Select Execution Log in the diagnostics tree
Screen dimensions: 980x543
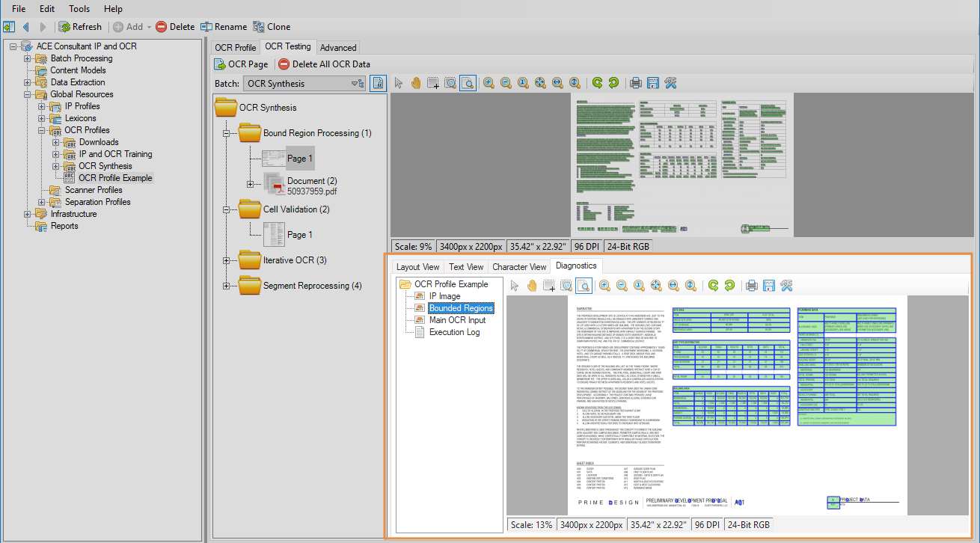tap(454, 332)
